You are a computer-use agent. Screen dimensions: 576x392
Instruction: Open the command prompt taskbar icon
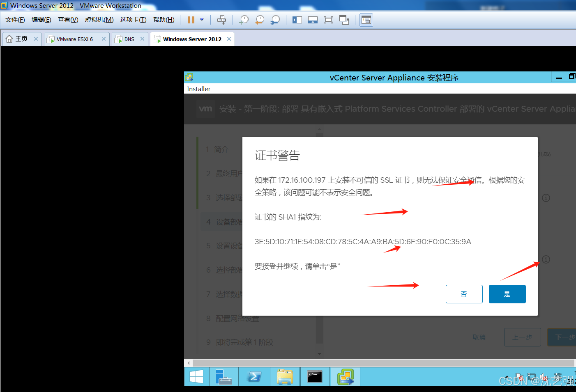pos(315,377)
